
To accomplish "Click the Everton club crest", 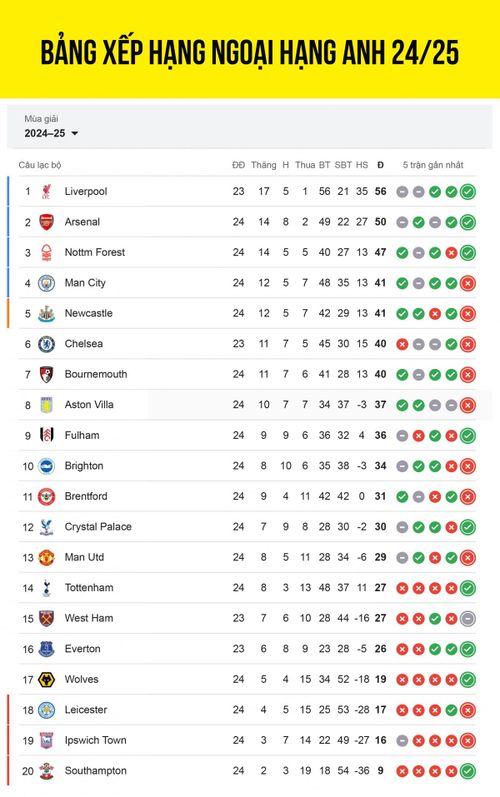I will coord(46,649).
